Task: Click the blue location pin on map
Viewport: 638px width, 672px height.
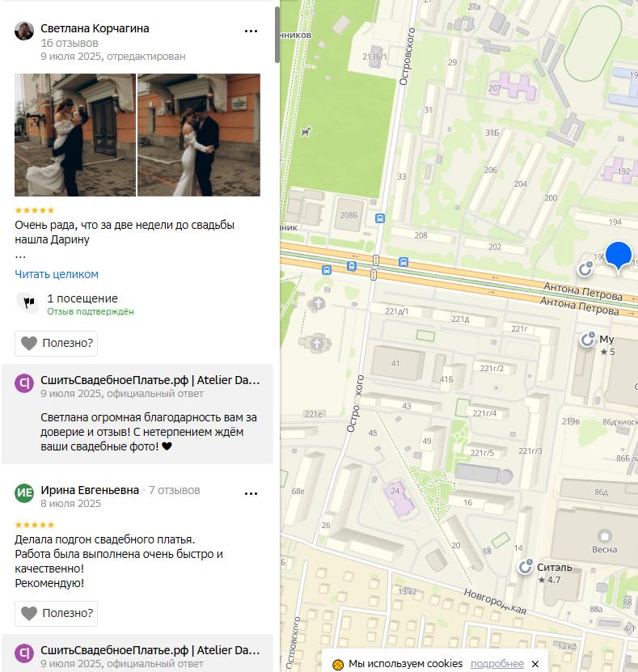Action: (x=619, y=255)
